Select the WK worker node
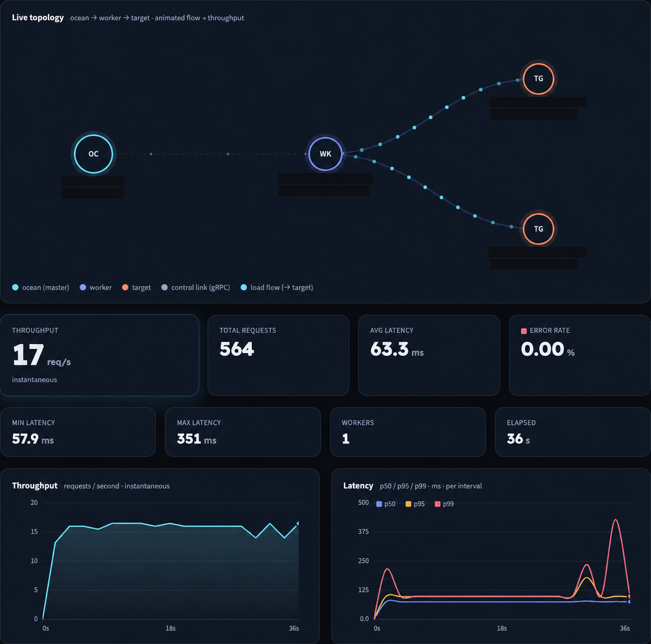Image resolution: width=651 pixels, height=644 pixels. [x=325, y=154]
